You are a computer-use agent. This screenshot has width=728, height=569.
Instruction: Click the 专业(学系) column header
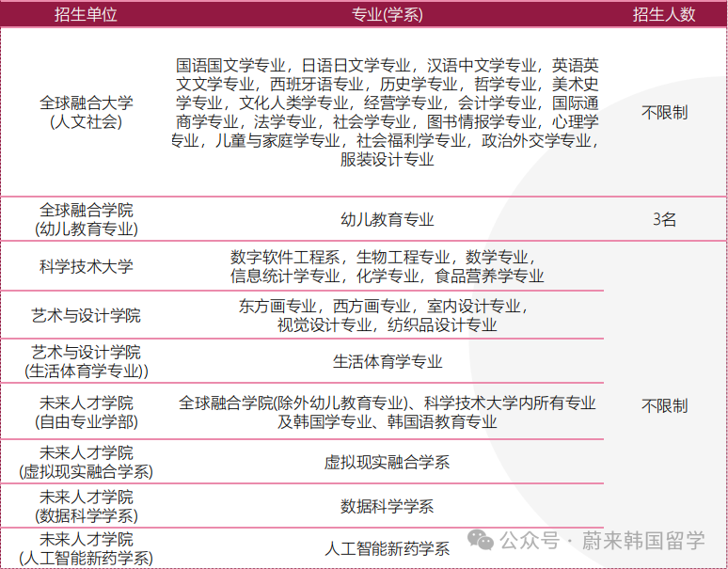[388, 14]
